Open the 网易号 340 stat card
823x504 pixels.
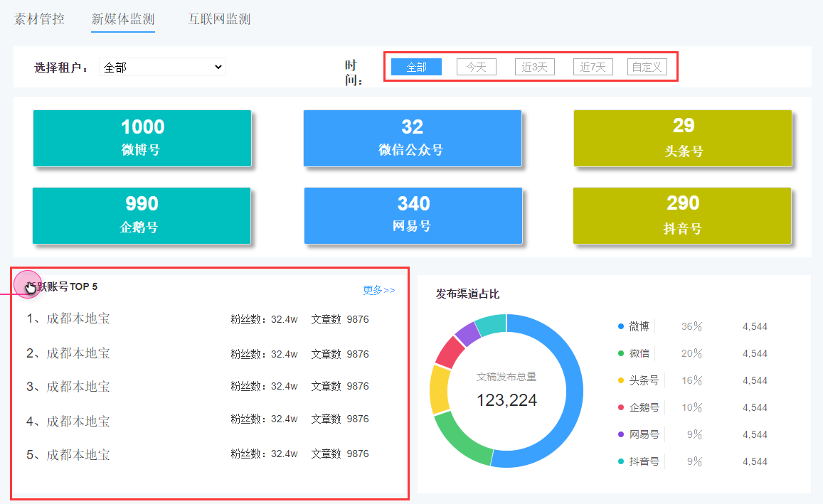coord(413,215)
